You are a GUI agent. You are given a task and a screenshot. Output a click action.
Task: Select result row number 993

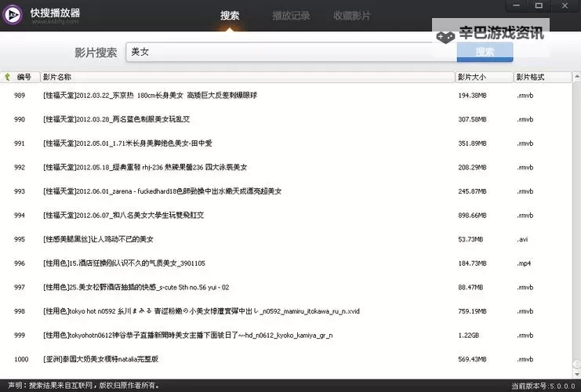[286, 191]
